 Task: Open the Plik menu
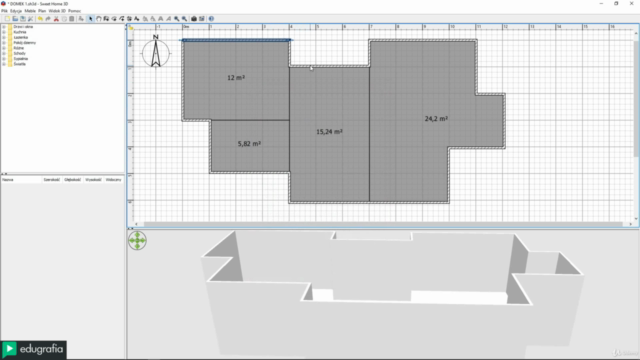pos(4,11)
